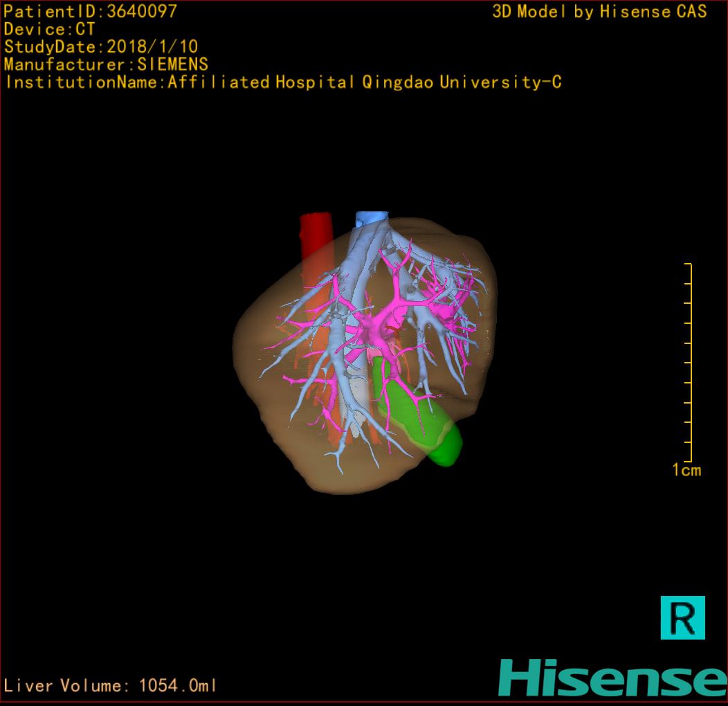Click the yellow vertical scale bar

689,362
